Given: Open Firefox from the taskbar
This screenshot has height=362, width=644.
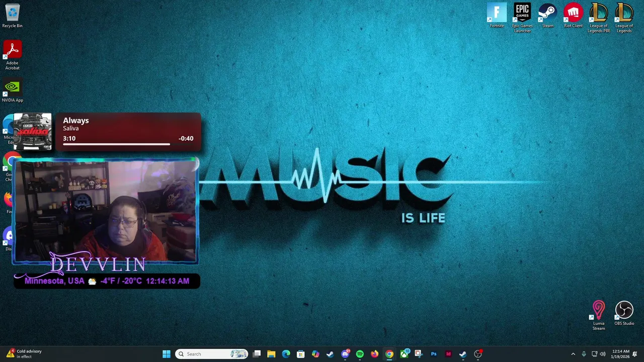Looking at the screenshot, I should pos(374,354).
